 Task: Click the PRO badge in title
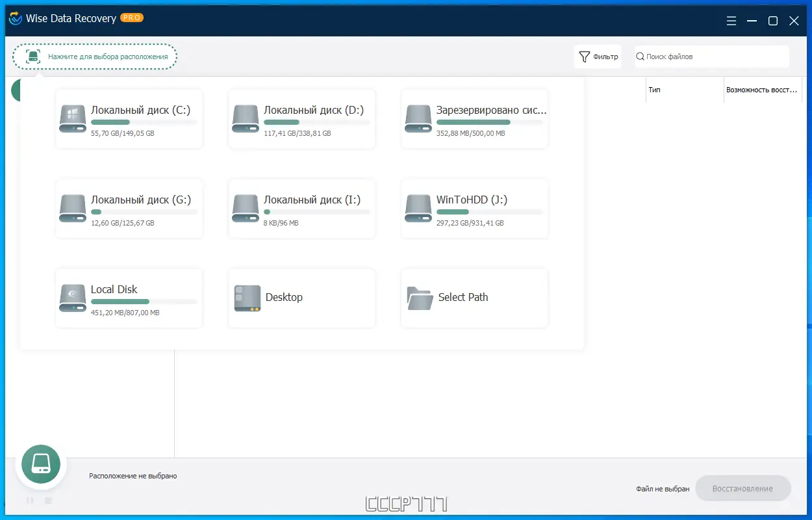point(132,18)
